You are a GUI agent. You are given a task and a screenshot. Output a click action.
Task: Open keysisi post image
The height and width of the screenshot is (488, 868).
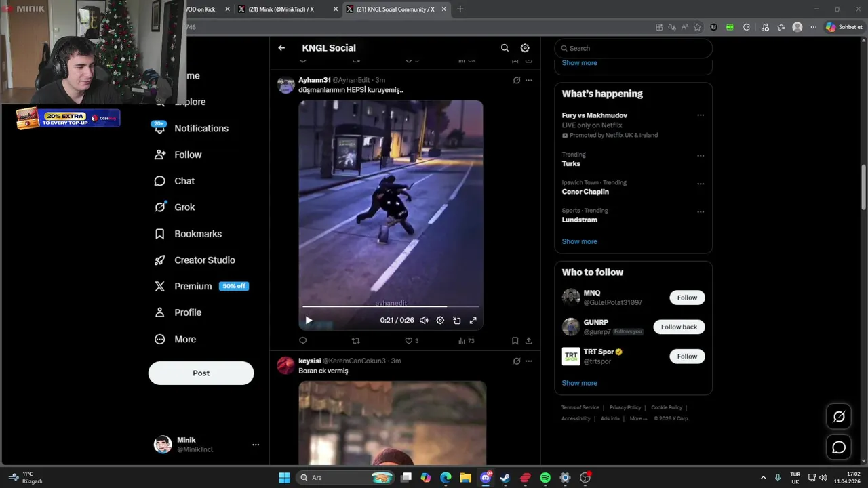[x=393, y=423]
